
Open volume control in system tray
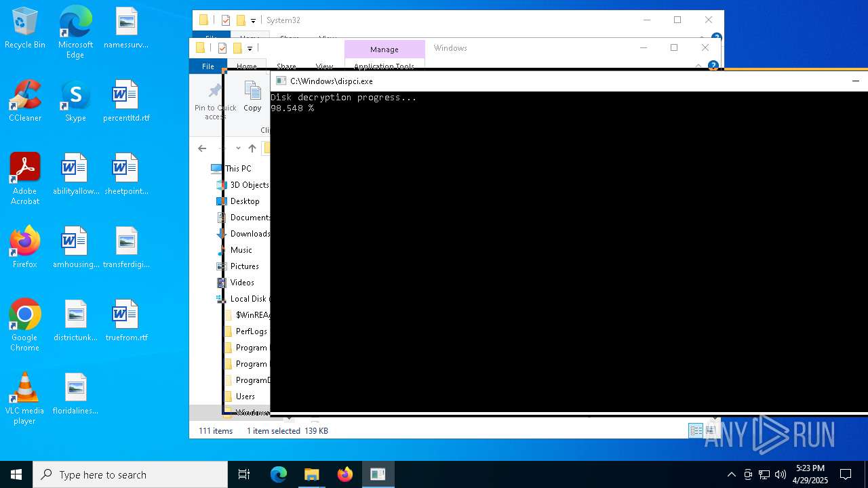780,474
